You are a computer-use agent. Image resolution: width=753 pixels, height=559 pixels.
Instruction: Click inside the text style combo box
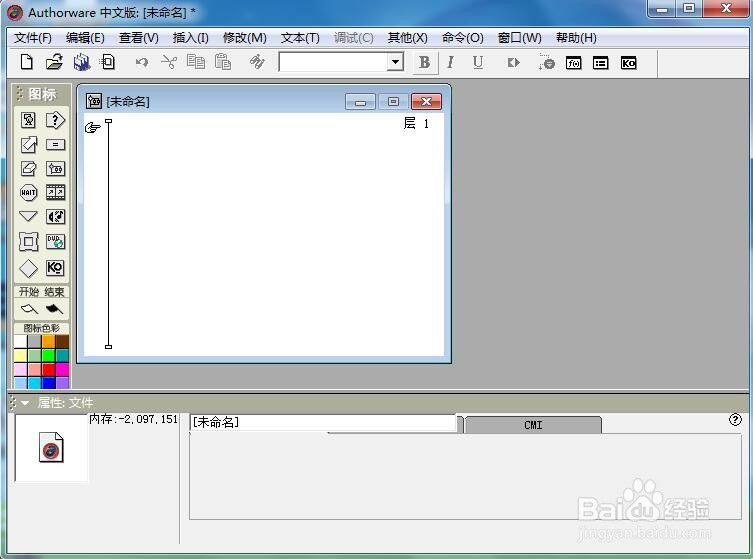pos(333,62)
